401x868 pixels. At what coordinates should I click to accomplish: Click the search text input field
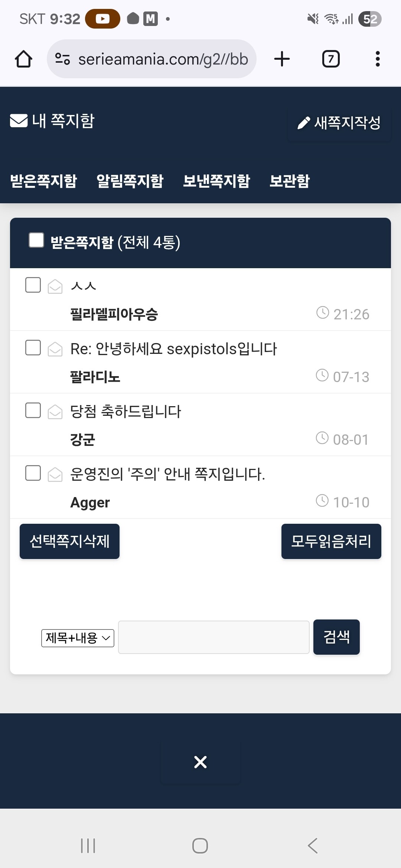click(214, 637)
